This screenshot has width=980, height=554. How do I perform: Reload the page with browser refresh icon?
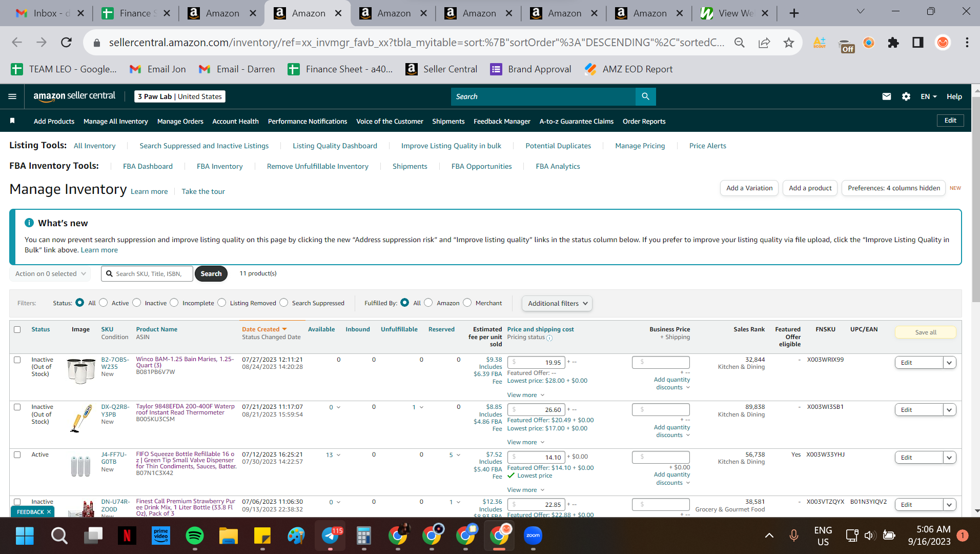[66, 43]
